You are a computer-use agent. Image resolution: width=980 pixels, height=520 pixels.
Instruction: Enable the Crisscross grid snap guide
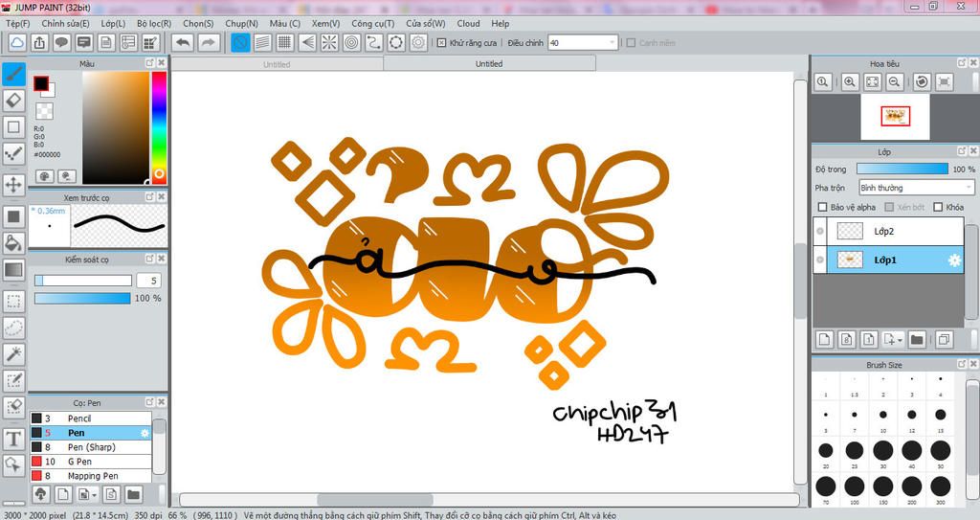tap(285, 42)
